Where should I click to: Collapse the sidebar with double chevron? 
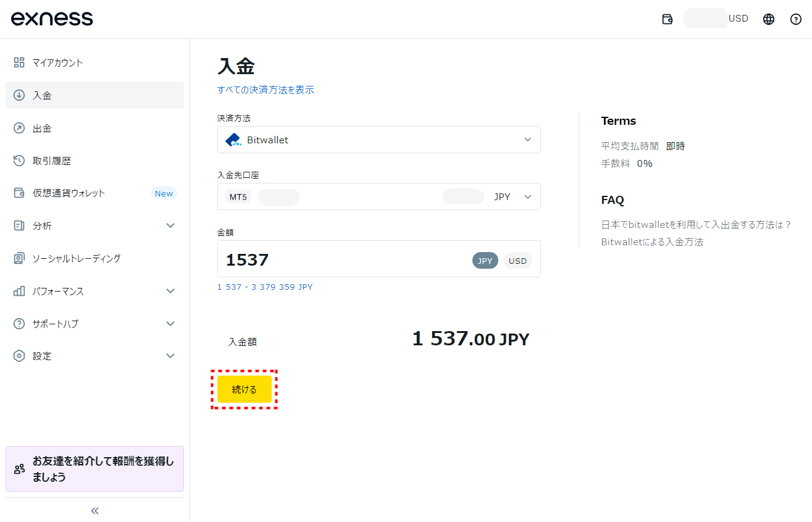(x=94, y=511)
